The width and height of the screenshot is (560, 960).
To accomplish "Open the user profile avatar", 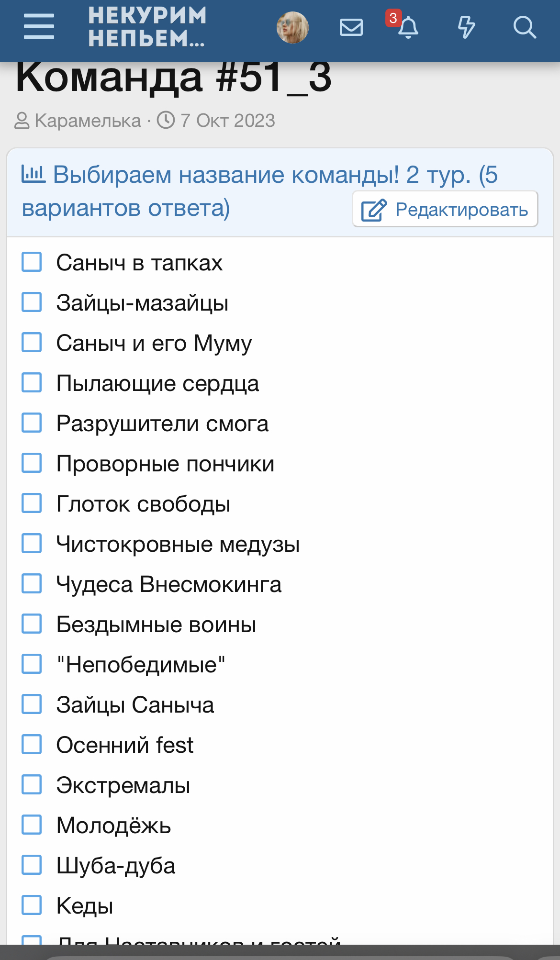I will pyautogui.click(x=292, y=27).
